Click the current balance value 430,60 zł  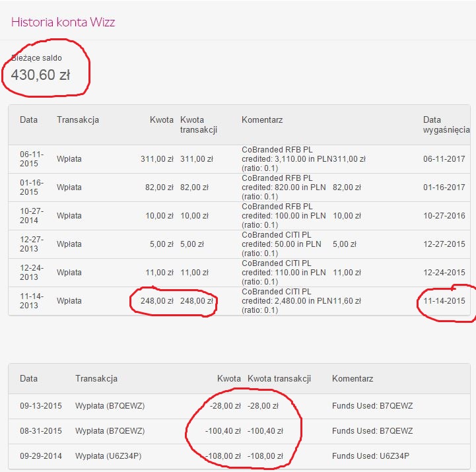click(x=40, y=75)
